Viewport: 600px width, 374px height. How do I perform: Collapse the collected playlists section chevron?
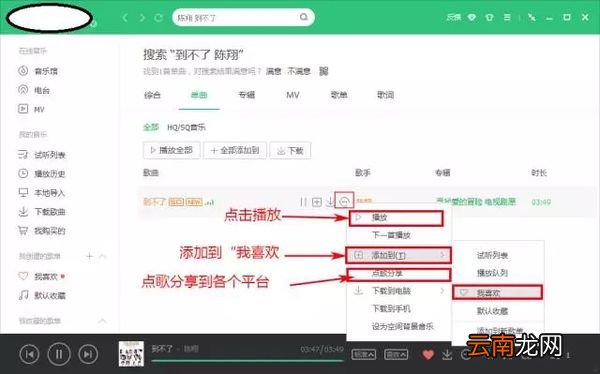(103, 320)
